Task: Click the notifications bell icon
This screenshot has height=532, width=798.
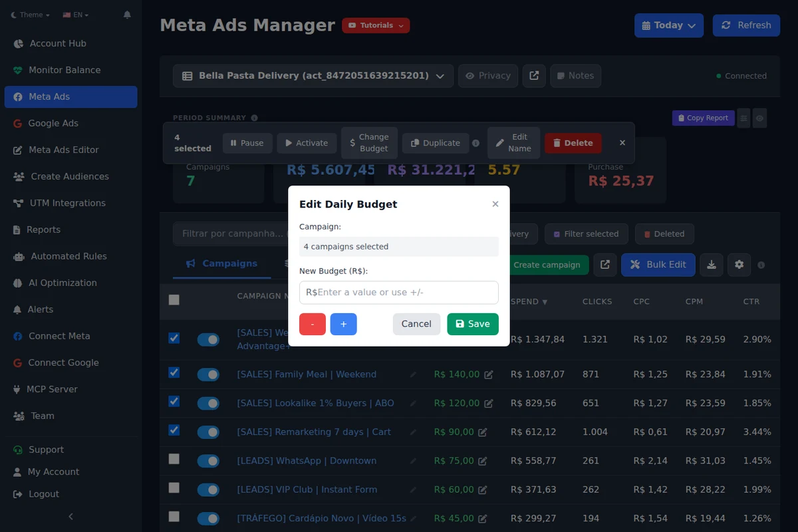Action: [127, 15]
